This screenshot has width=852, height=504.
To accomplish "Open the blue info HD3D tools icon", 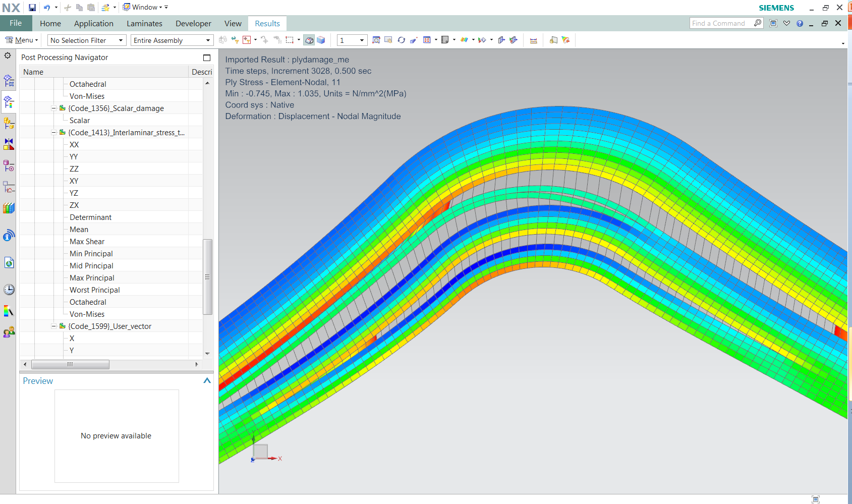I will 9,236.
